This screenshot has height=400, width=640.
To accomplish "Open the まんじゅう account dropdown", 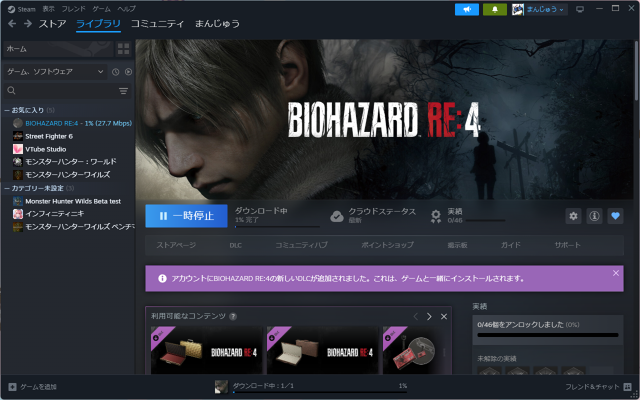I will [545, 9].
